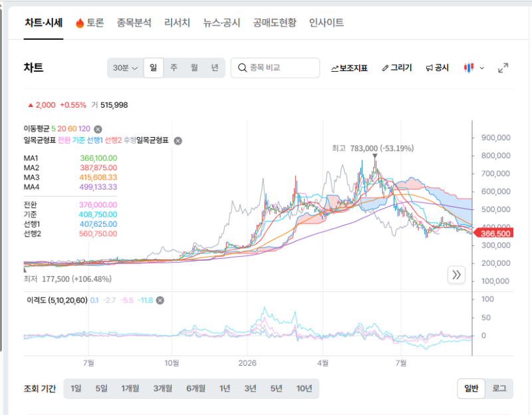Remove the 이동평균 indicator
532x415 pixels.
[98, 129]
